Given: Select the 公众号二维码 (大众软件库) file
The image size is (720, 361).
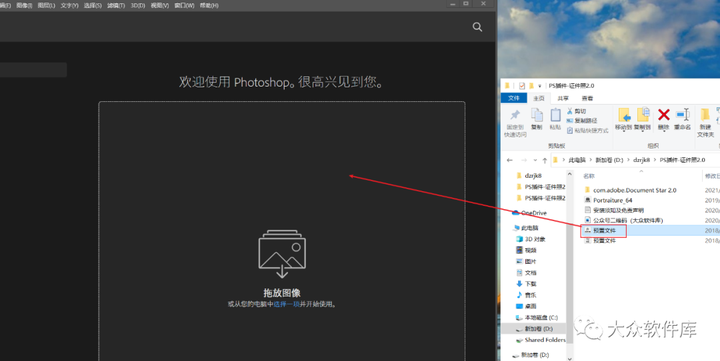Looking at the screenshot, I should (628, 220).
